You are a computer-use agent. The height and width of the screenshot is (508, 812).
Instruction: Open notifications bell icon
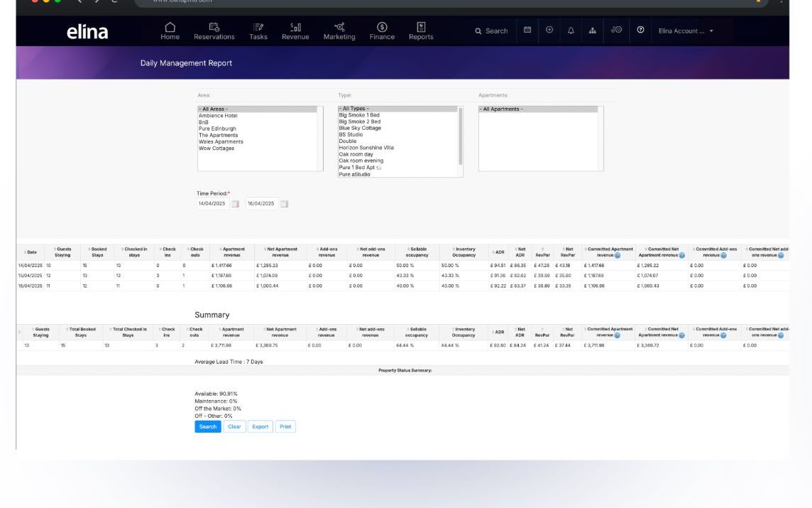click(x=571, y=31)
